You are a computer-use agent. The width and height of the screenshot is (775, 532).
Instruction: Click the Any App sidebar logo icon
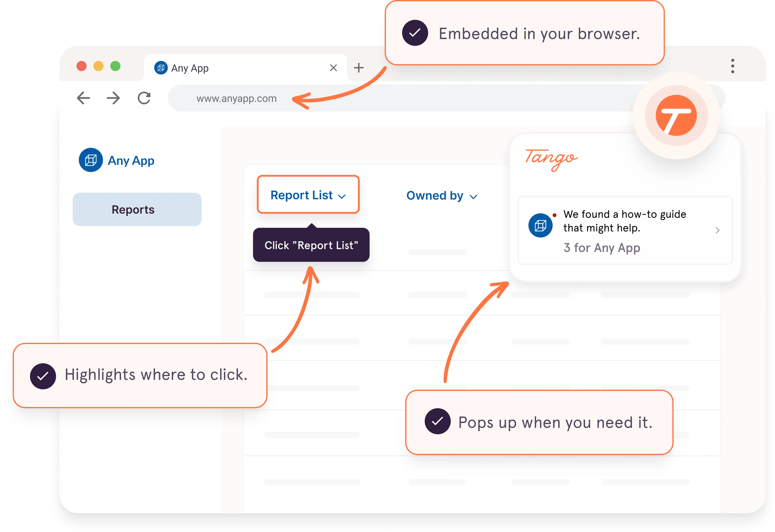91,160
